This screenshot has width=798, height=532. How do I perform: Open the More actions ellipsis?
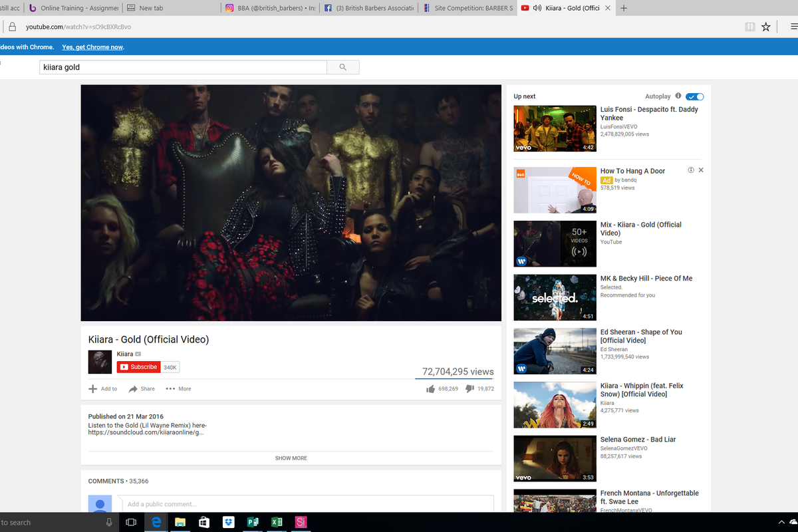tap(170, 389)
